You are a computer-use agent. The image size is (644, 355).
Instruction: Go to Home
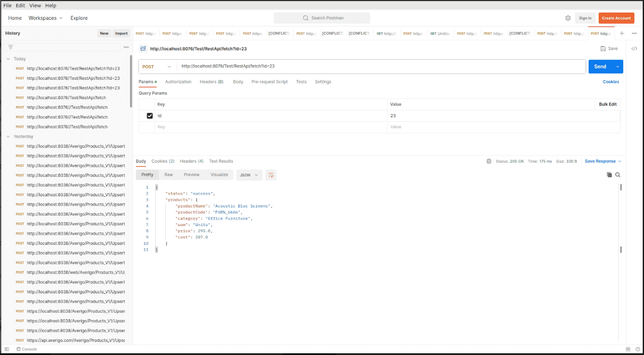click(x=15, y=18)
